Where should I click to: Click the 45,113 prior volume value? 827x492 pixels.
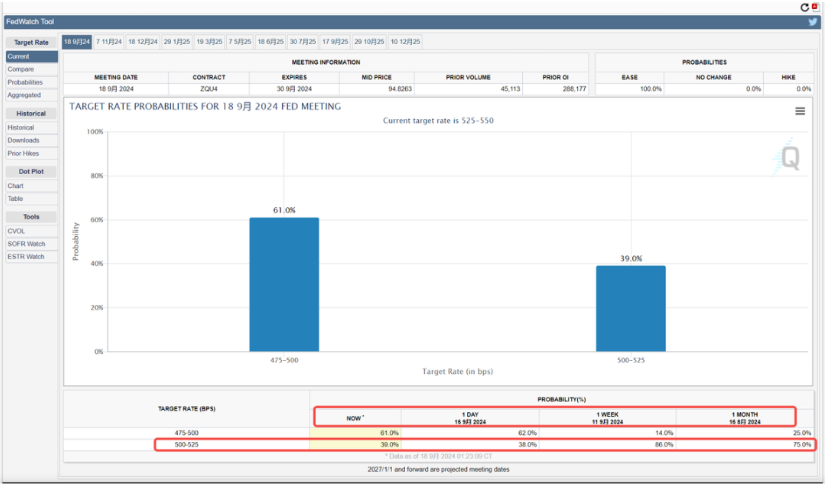511,89
